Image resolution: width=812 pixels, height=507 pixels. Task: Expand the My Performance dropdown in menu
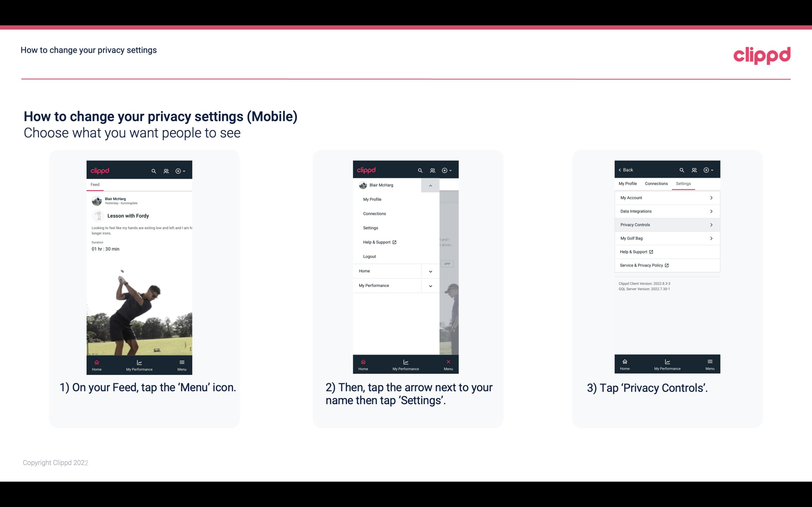click(x=430, y=286)
